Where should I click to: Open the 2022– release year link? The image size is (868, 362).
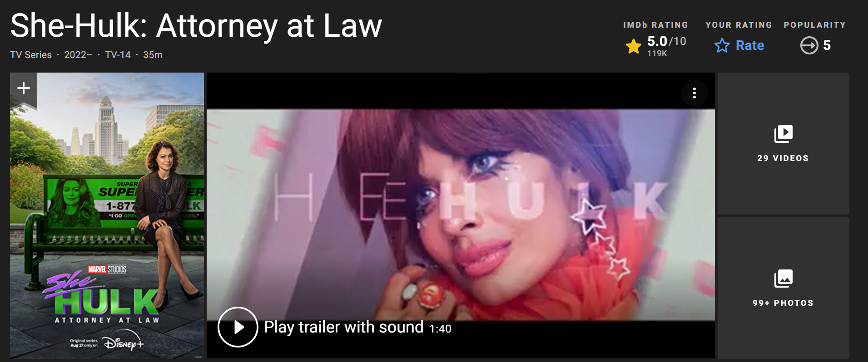pos(78,55)
